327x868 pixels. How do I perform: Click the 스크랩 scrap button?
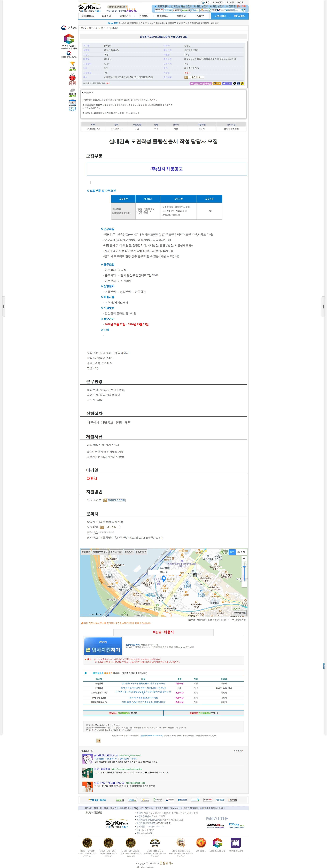tap(227, 84)
